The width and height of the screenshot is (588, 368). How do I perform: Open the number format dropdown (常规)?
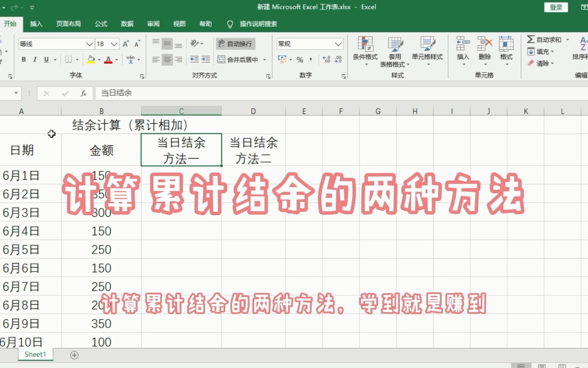338,44
